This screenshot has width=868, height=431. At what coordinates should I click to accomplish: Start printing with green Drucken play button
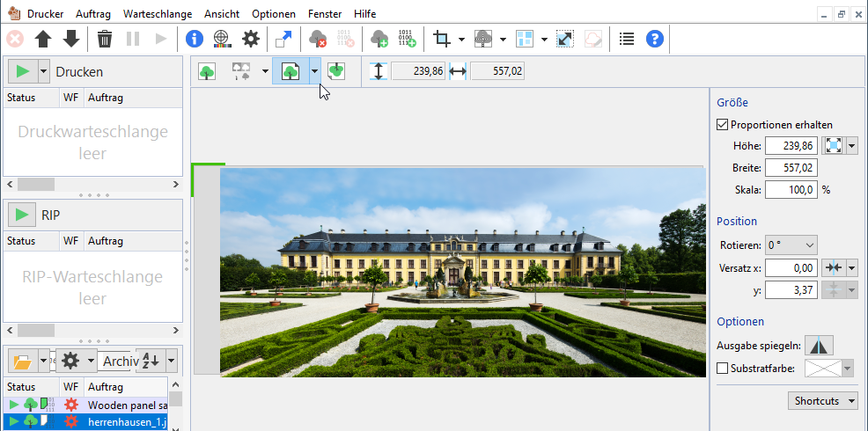coord(25,71)
